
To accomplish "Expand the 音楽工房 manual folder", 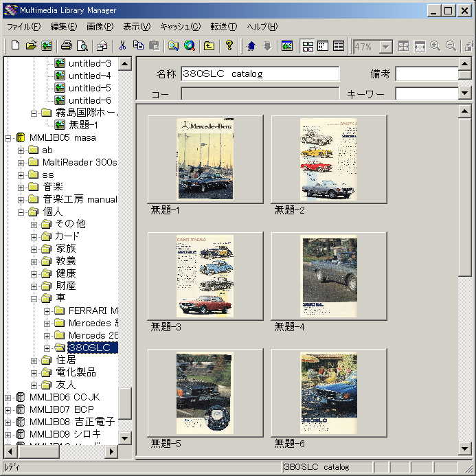I will [x=21, y=200].
